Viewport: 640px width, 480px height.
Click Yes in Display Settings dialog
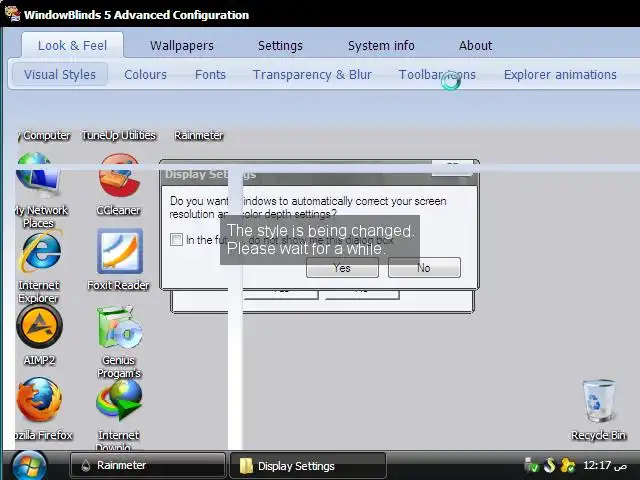(x=342, y=268)
